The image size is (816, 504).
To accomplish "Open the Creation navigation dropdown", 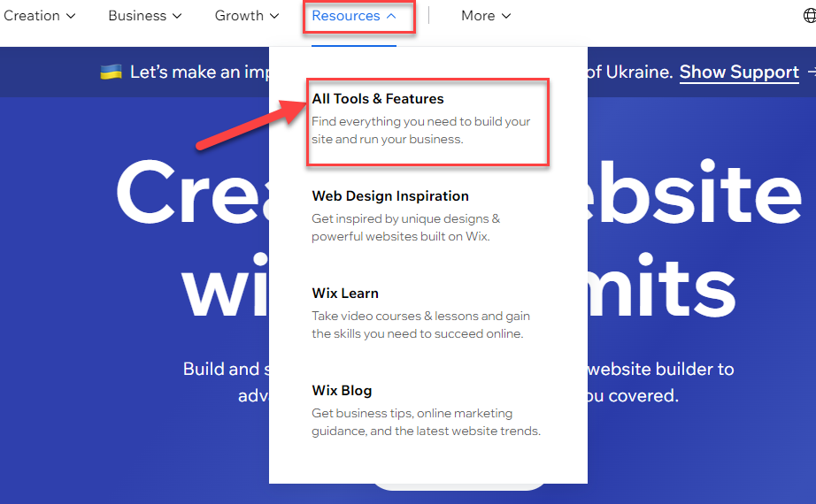I will click(39, 16).
